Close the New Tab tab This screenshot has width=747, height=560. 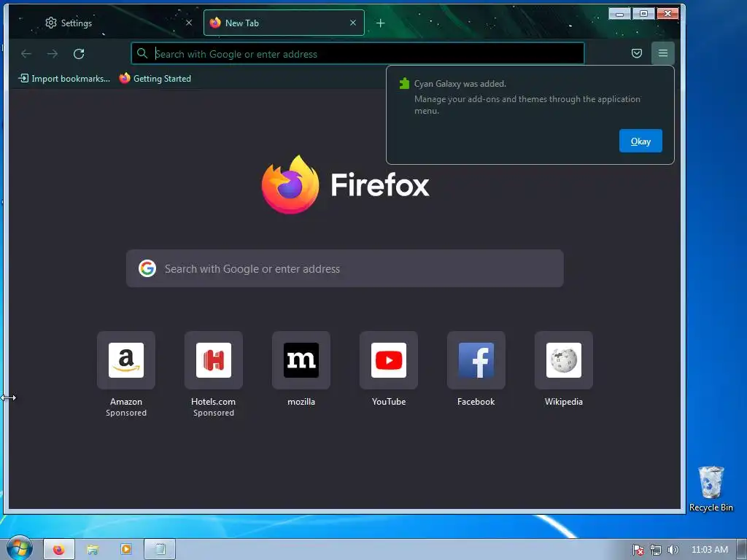coord(353,23)
